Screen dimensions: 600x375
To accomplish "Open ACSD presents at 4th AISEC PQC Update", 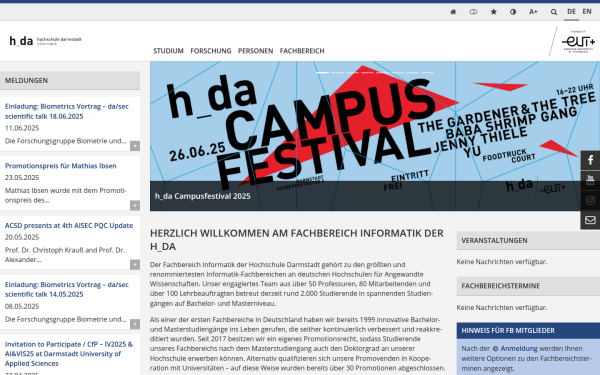I will click(x=69, y=226).
